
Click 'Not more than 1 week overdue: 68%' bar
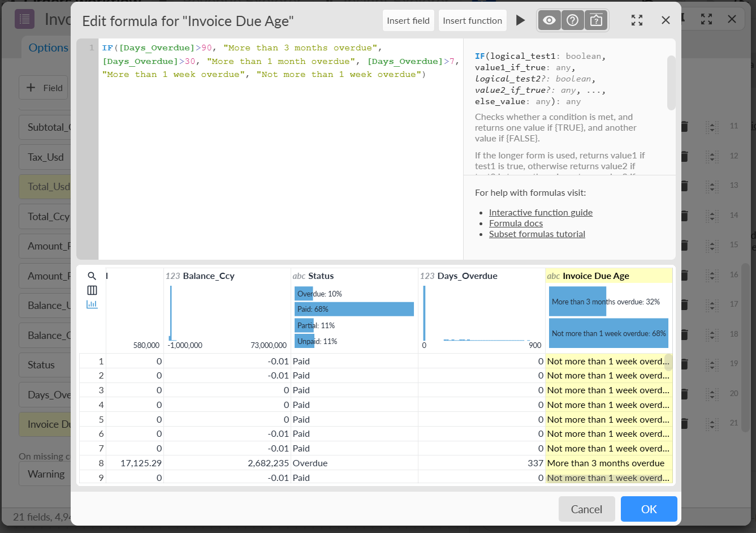coord(609,333)
